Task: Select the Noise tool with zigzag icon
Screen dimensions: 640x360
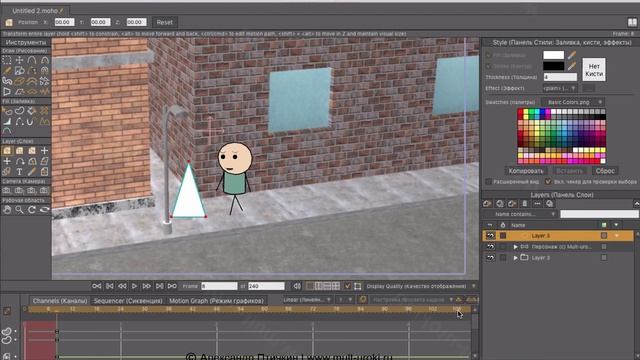Action: coord(44,91)
